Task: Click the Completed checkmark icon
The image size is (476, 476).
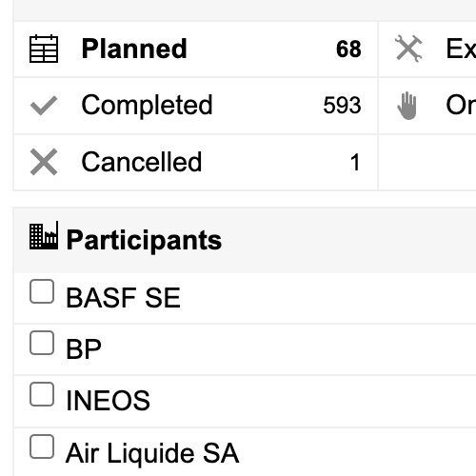Action: pyautogui.click(x=44, y=106)
